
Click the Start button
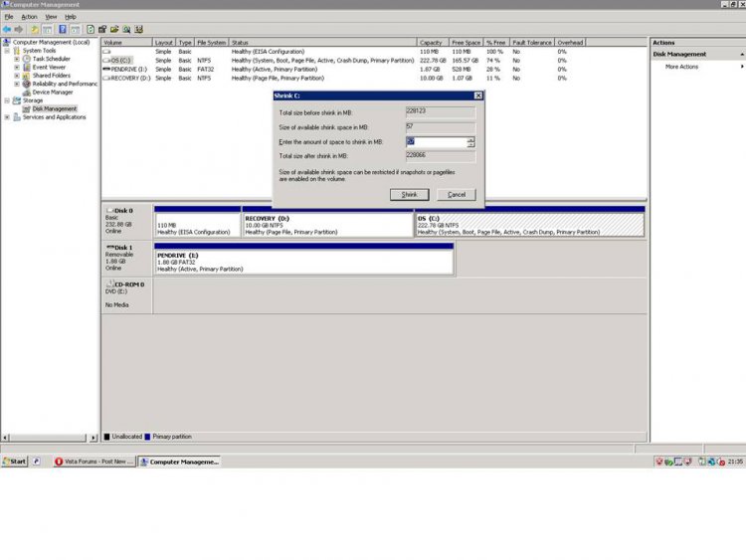(15, 462)
